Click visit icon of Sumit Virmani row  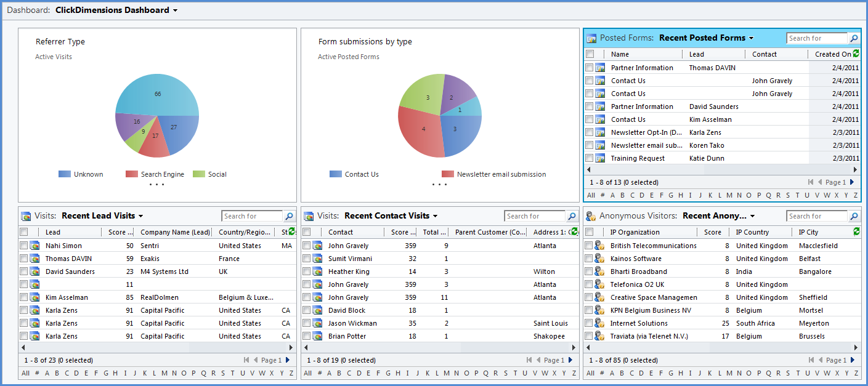click(317, 259)
